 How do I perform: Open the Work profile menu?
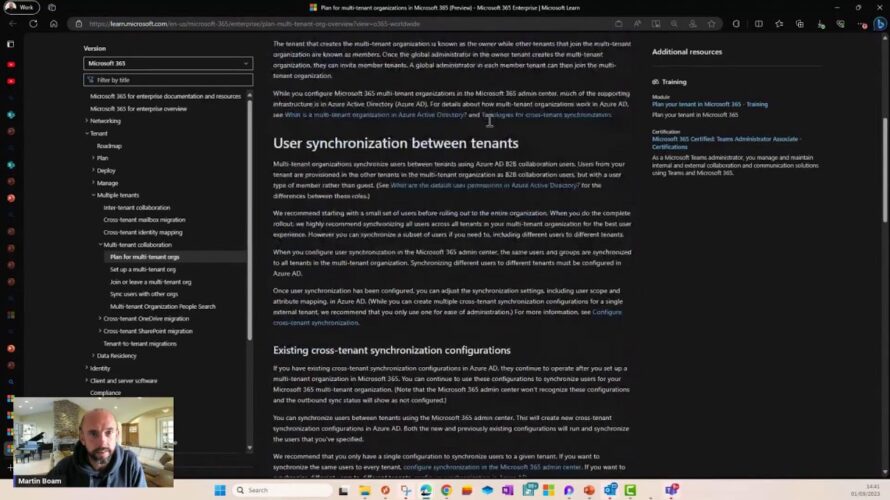[21, 7]
